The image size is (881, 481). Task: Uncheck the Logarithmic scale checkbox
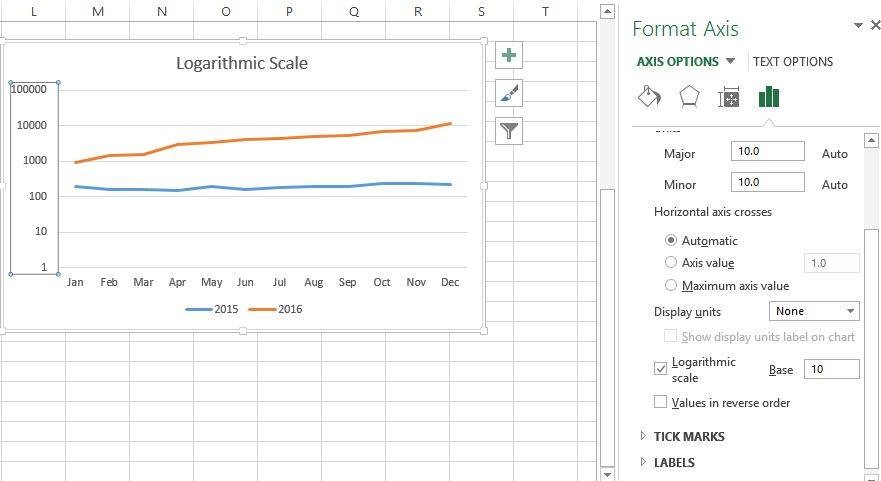[x=661, y=369]
